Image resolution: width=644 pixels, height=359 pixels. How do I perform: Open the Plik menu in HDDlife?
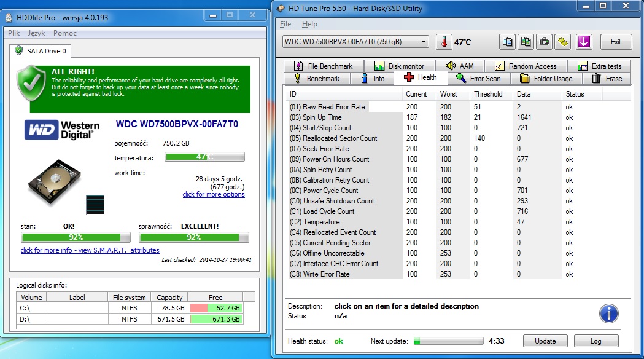(14, 33)
